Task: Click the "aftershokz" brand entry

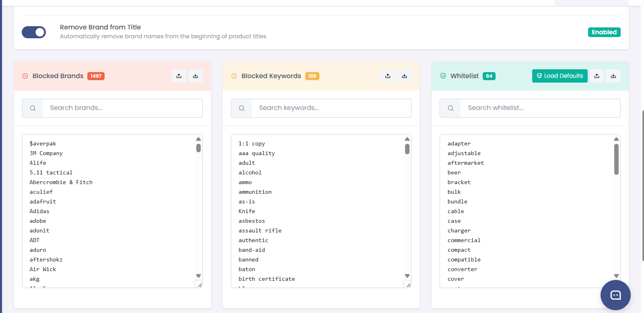Action: tap(46, 260)
